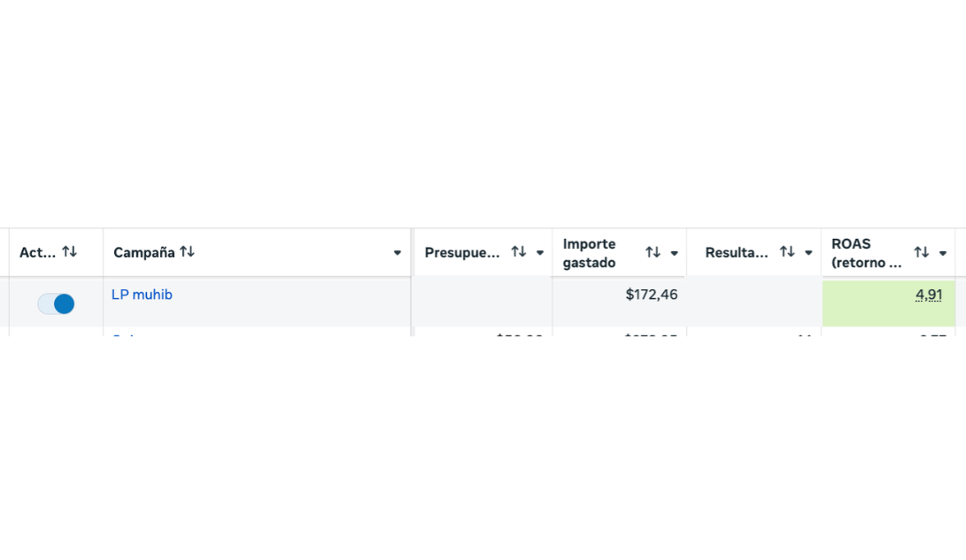Click the Importe gastado header text
The image size is (966, 560).
590,253
